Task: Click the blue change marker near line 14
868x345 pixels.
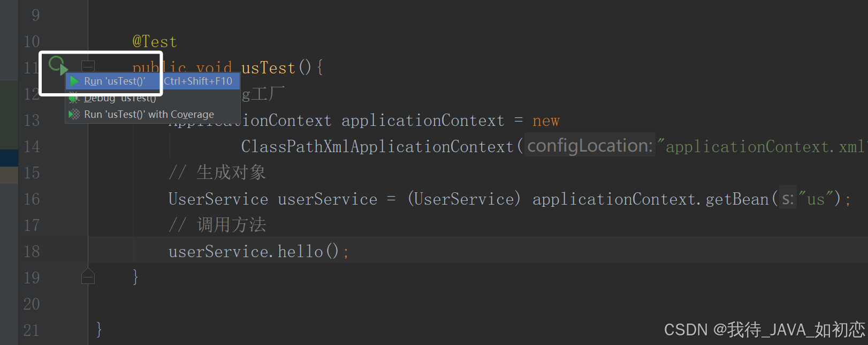Action: pos(9,157)
